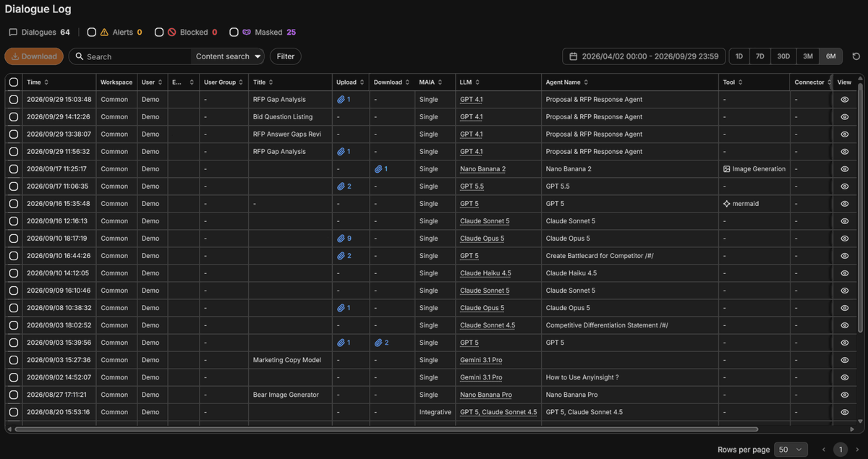Select the 7D time range
The height and width of the screenshot is (459, 868).
pyautogui.click(x=759, y=56)
